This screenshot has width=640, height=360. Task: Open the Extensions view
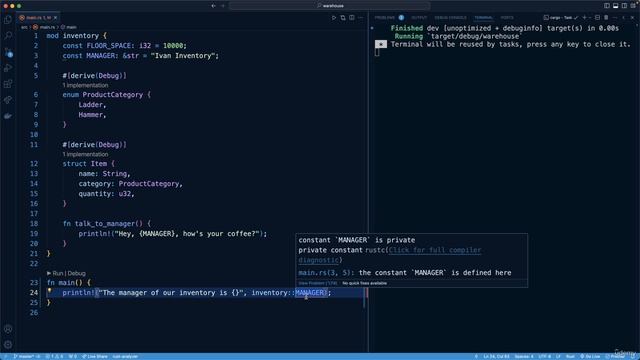click(x=8, y=84)
